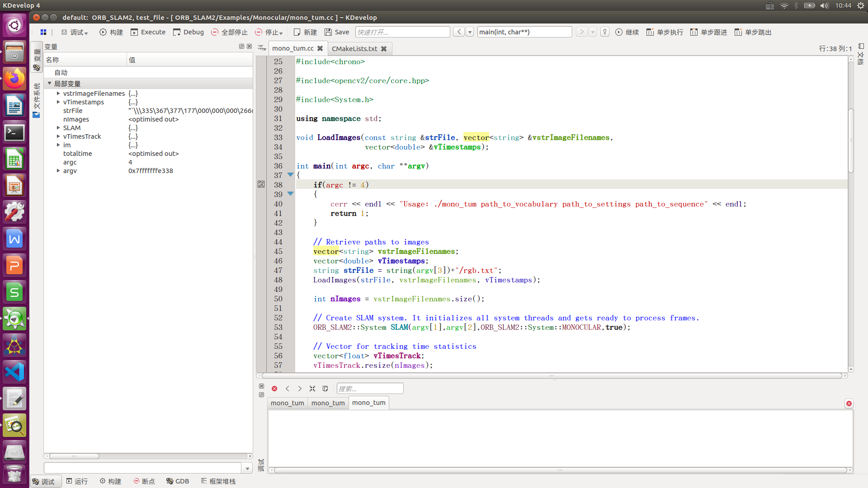Image resolution: width=868 pixels, height=488 pixels.
Task: Click 单步执行 step over button
Action: click(665, 32)
